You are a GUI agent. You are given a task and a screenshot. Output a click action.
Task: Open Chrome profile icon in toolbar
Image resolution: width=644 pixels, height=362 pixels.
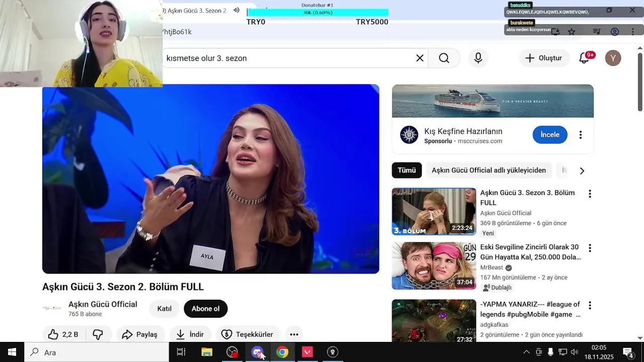tap(615, 32)
